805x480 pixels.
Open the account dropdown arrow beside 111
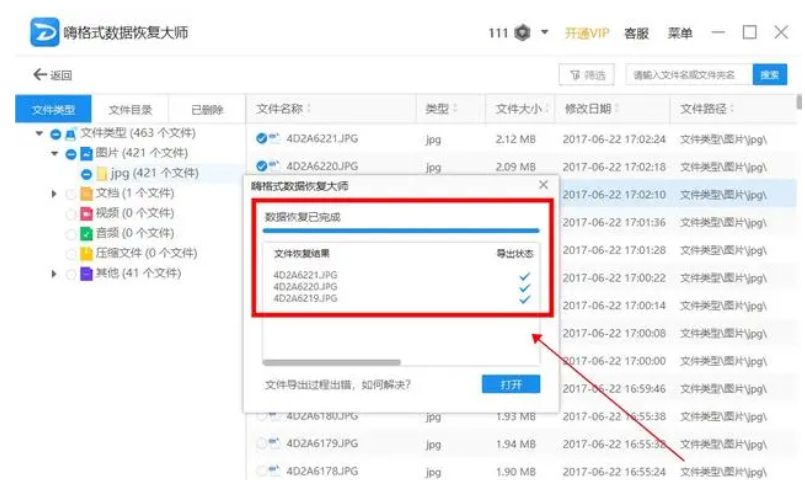pyautogui.click(x=545, y=33)
